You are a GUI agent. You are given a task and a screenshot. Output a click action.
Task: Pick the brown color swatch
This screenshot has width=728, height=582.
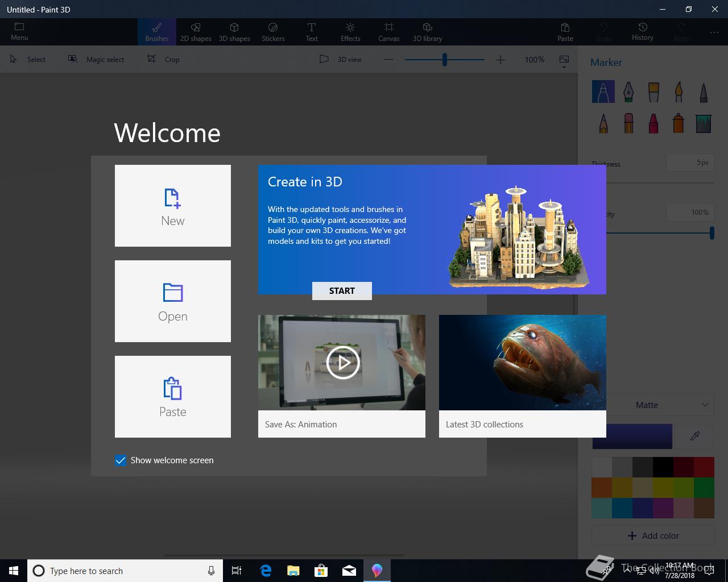[x=704, y=508]
